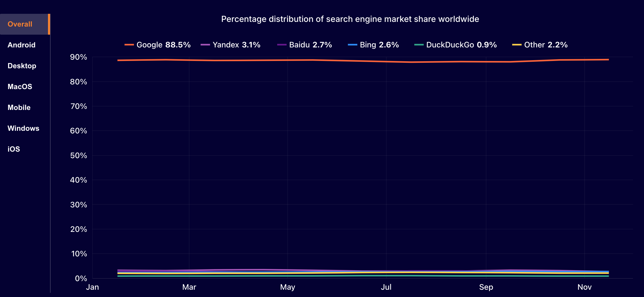
Task: Open the Desktop tab
Action: pyautogui.click(x=22, y=66)
